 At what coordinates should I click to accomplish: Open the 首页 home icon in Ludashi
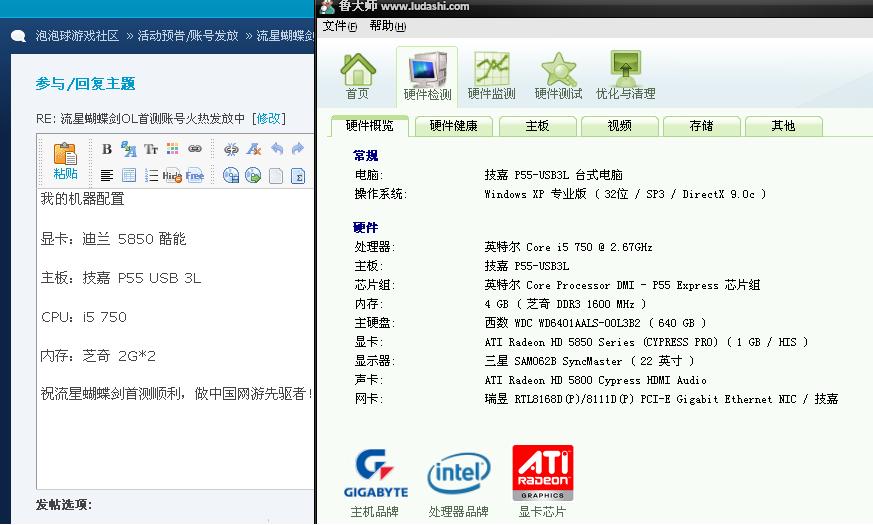click(x=357, y=76)
